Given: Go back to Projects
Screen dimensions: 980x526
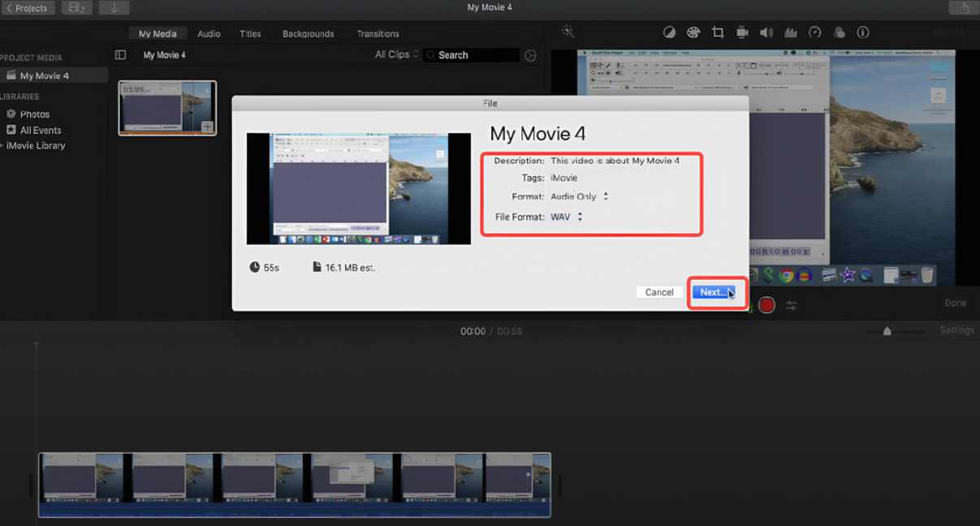Looking at the screenshot, I should pyautogui.click(x=28, y=8).
